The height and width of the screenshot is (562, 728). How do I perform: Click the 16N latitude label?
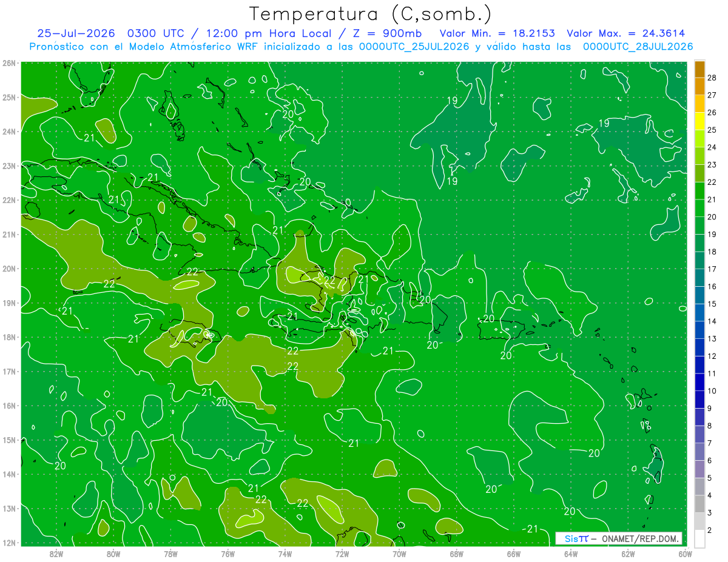(9, 406)
